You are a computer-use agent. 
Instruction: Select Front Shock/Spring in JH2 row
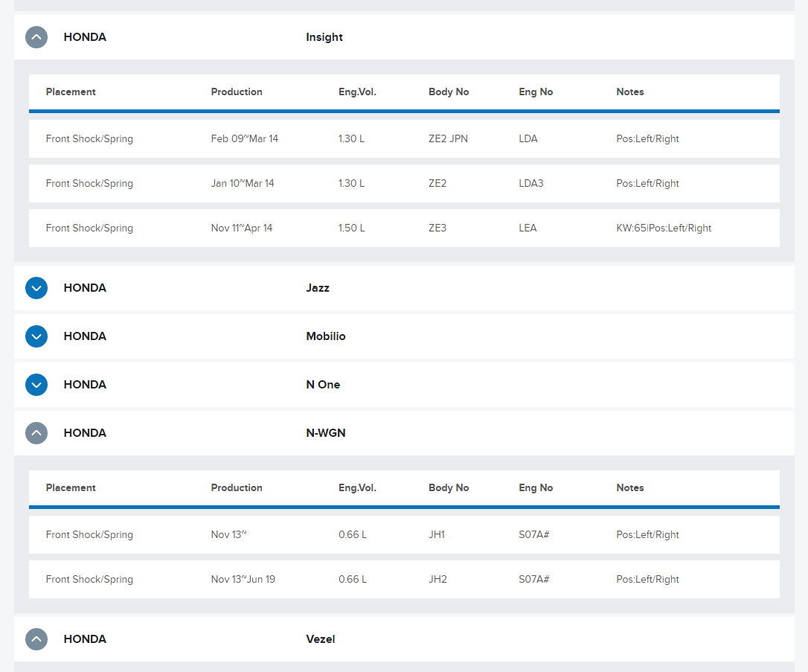[89, 580]
